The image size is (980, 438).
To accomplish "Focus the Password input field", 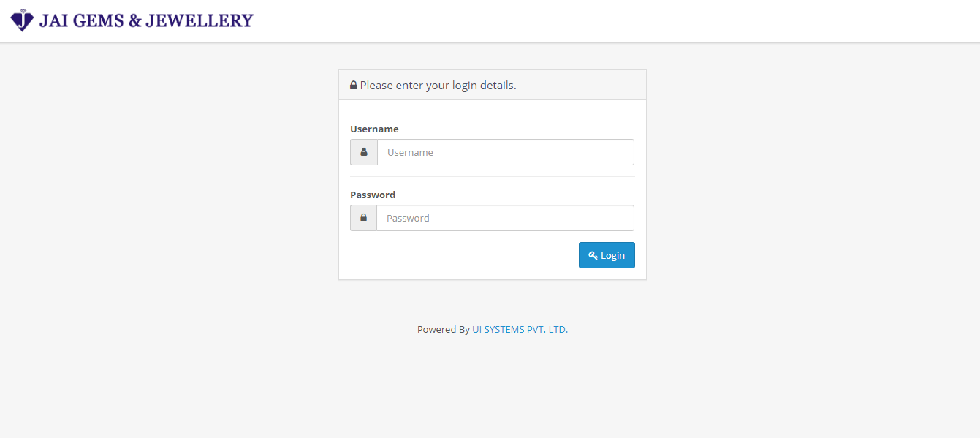I will 505,218.
